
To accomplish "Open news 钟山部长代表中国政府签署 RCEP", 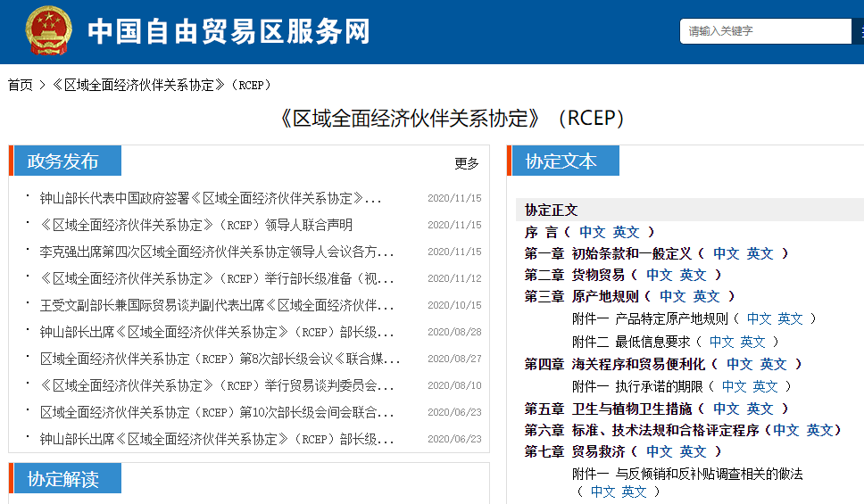I will coord(211,198).
